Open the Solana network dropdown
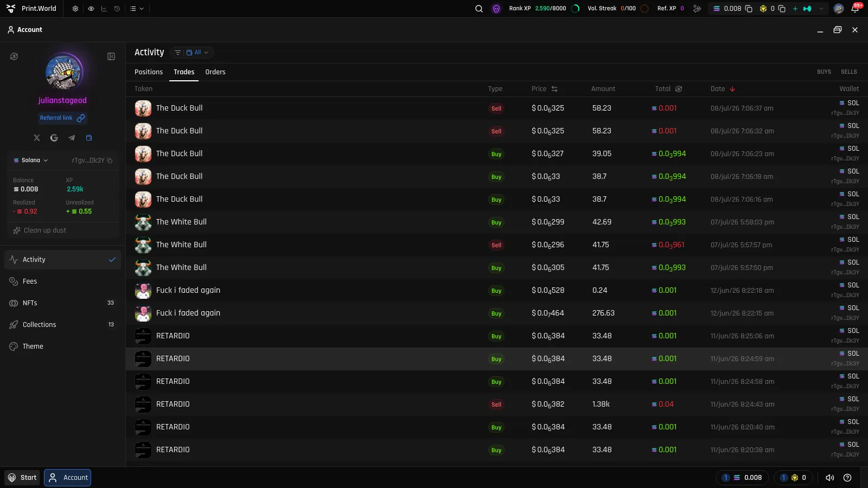Image resolution: width=868 pixels, height=488 pixels. [x=31, y=160]
